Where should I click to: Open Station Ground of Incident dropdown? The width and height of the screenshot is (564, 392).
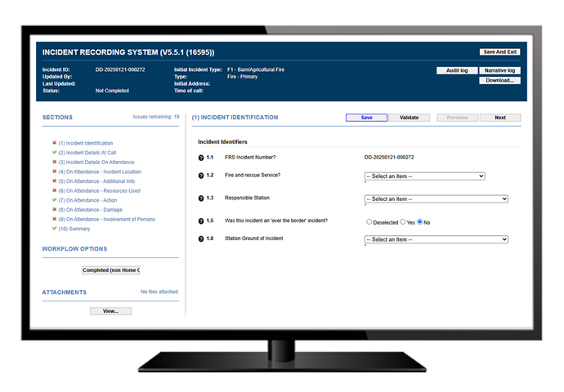pyautogui.click(x=436, y=239)
